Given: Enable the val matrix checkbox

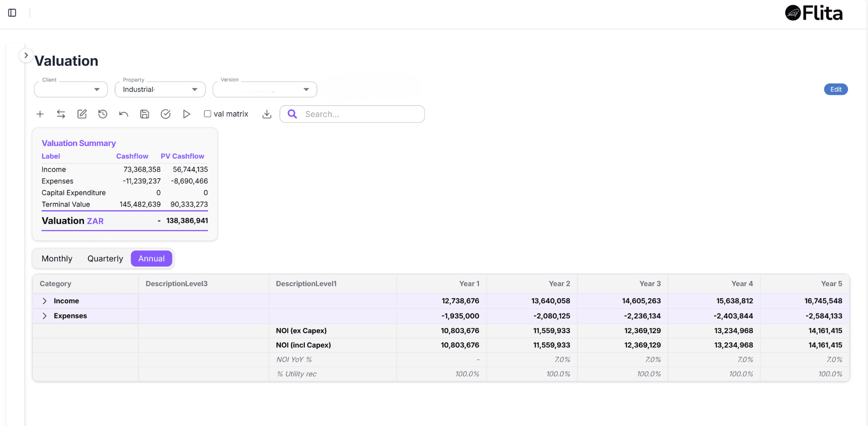Looking at the screenshot, I should [x=207, y=113].
